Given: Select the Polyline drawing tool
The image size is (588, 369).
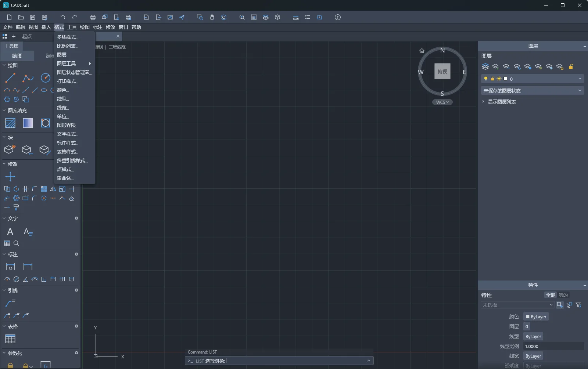Looking at the screenshot, I should (28, 78).
